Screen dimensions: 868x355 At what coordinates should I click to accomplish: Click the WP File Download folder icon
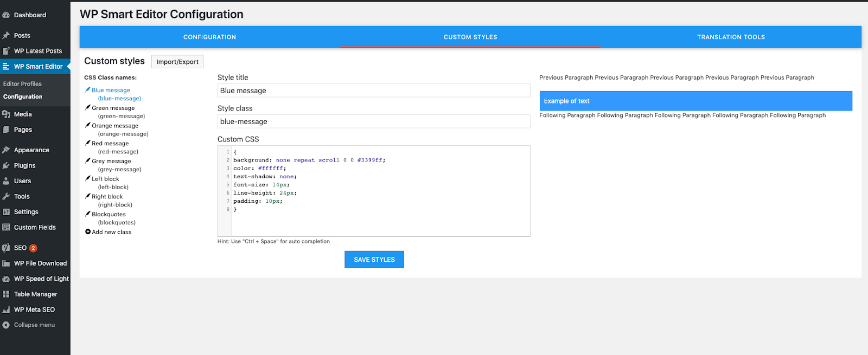point(6,263)
